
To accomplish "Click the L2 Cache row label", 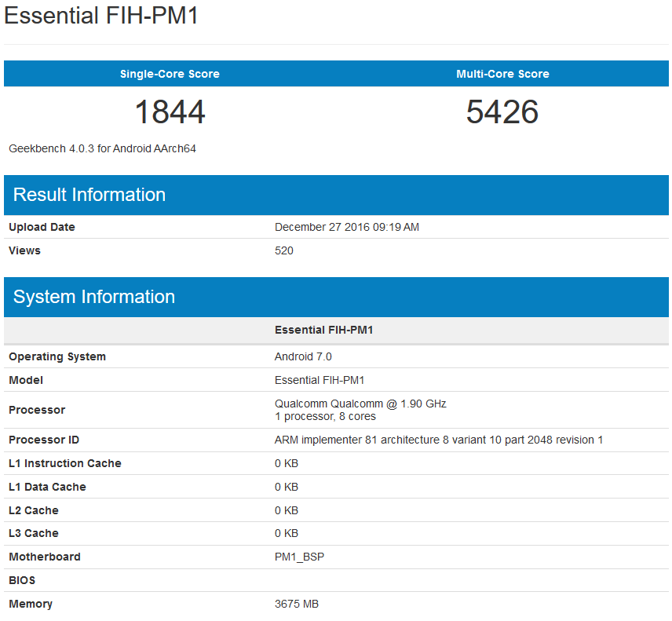I will (x=34, y=510).
